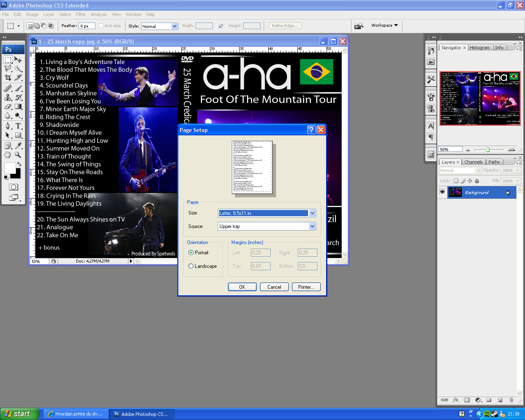This screenshot has height=420, width=525.
Task: Click the Printer... button
Action: 306,287
